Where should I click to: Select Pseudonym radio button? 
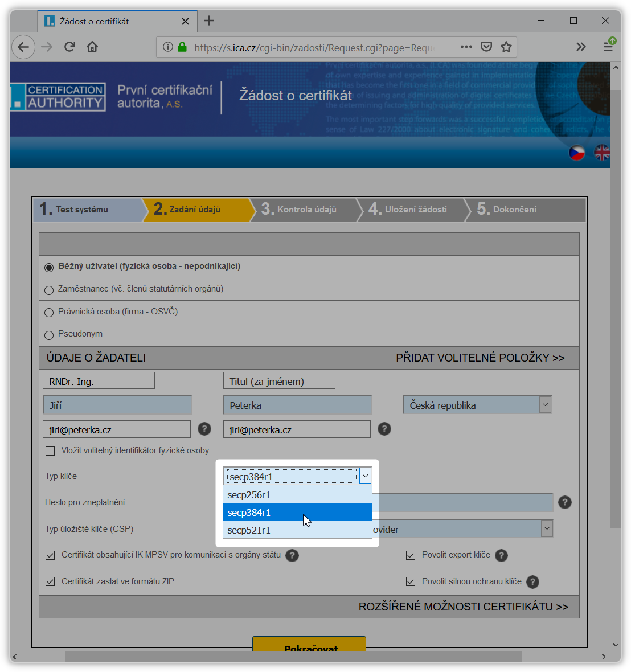point(49,335)
